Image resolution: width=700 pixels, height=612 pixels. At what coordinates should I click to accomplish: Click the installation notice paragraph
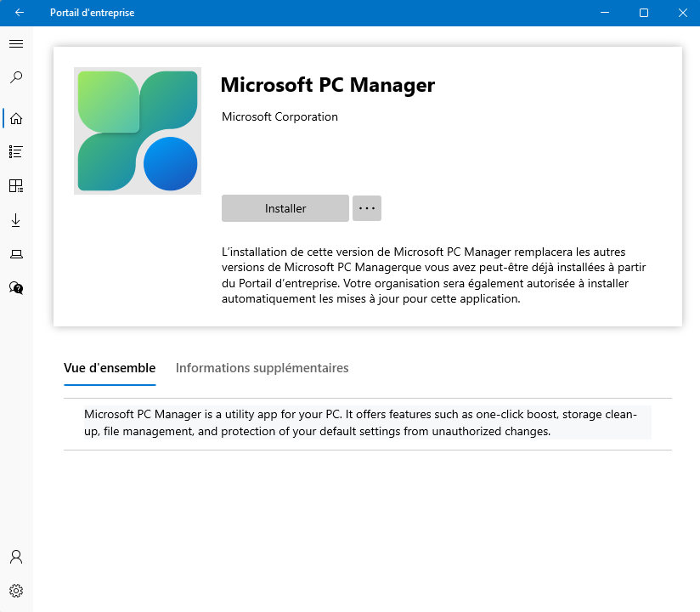click(434, 275)
